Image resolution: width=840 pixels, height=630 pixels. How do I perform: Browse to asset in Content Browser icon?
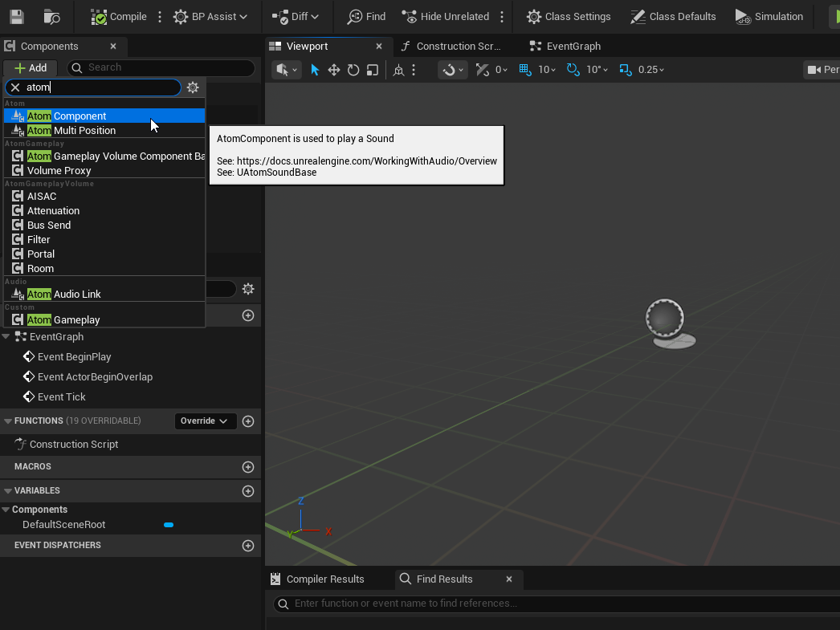[51, 17]
